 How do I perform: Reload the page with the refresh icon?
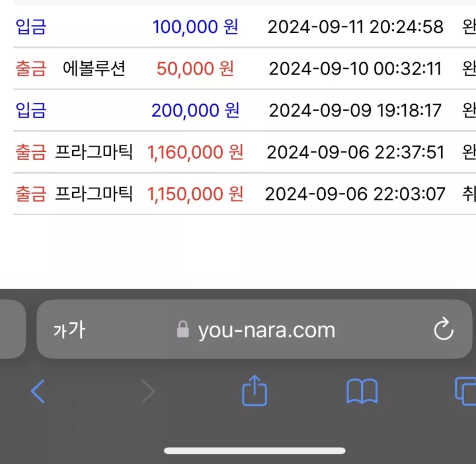[x=444, y=329]
